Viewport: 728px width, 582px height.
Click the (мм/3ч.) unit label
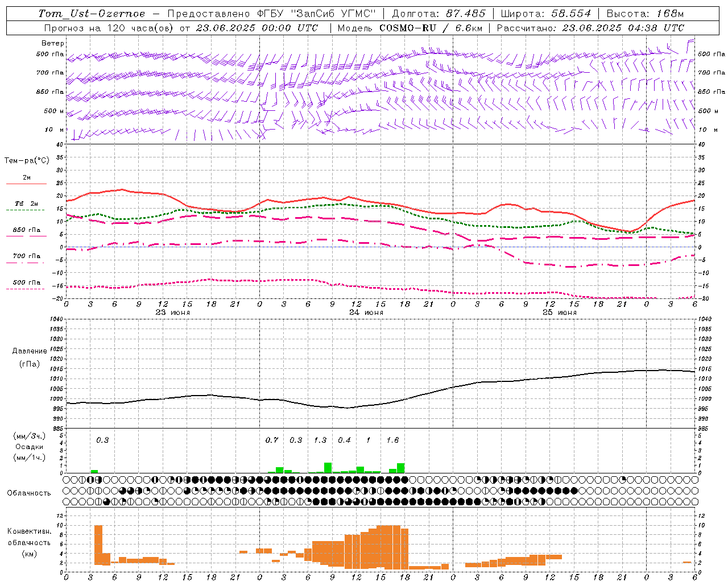[x=30, y=436]
